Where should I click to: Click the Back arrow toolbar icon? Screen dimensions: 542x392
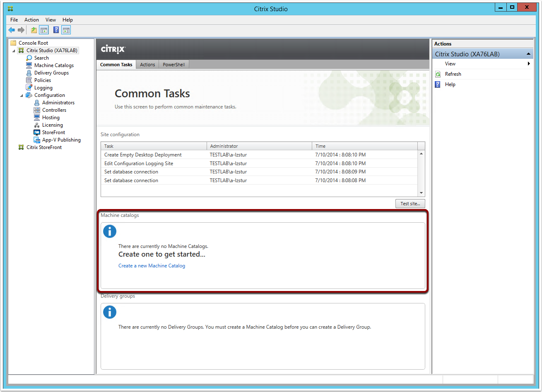(12, 30)
